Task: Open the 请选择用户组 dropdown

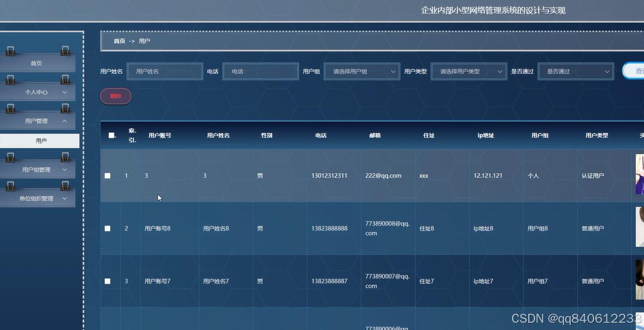Action: coord(361,71)
